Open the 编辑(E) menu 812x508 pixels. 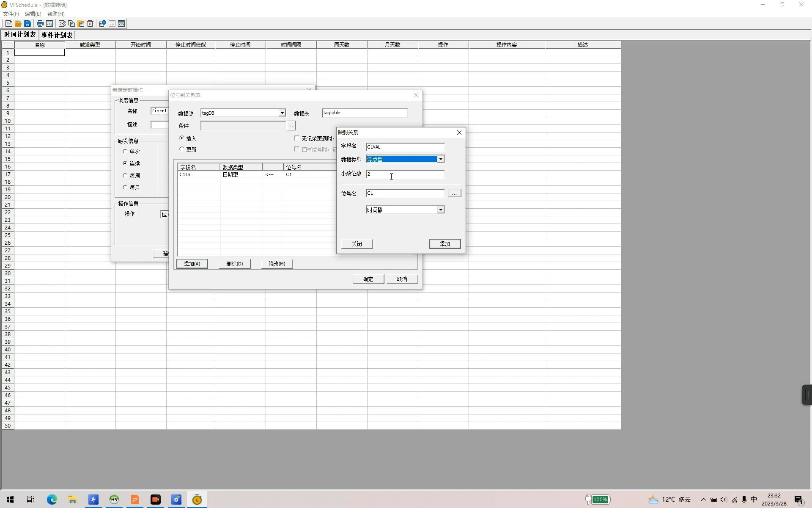pyautogui.click(x=33, y=14)
